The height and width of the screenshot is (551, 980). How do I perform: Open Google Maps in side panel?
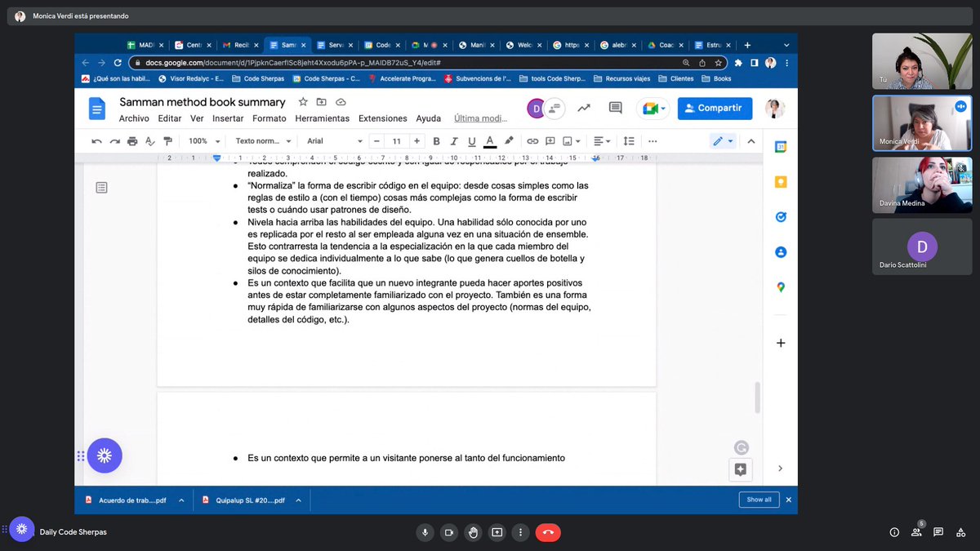(781, 287)
